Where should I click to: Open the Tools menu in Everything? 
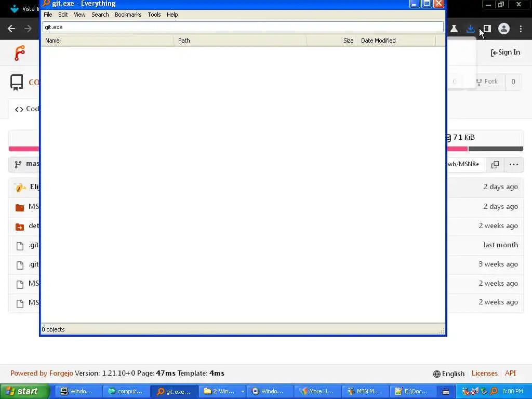click(154, 15)
